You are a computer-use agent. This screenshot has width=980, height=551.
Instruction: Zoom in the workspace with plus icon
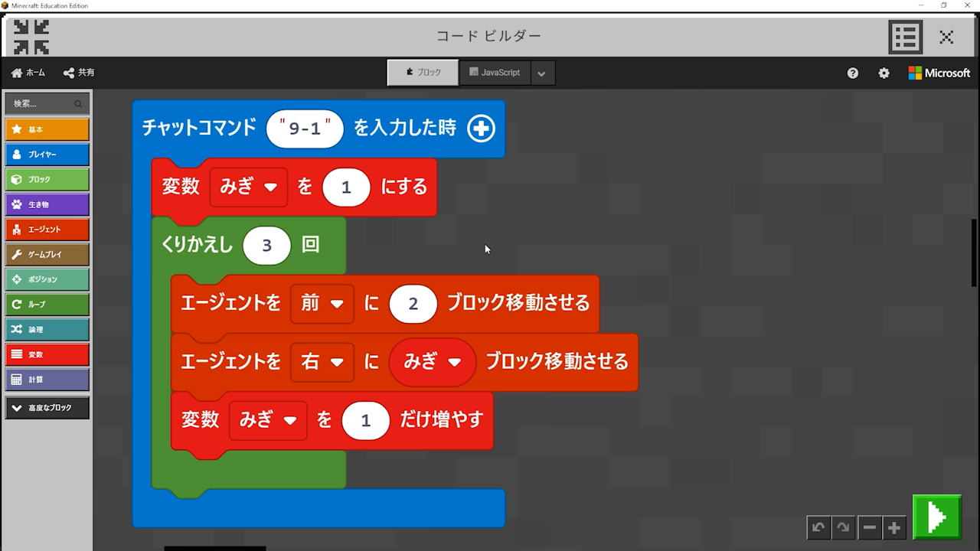(x=893, y=527)
